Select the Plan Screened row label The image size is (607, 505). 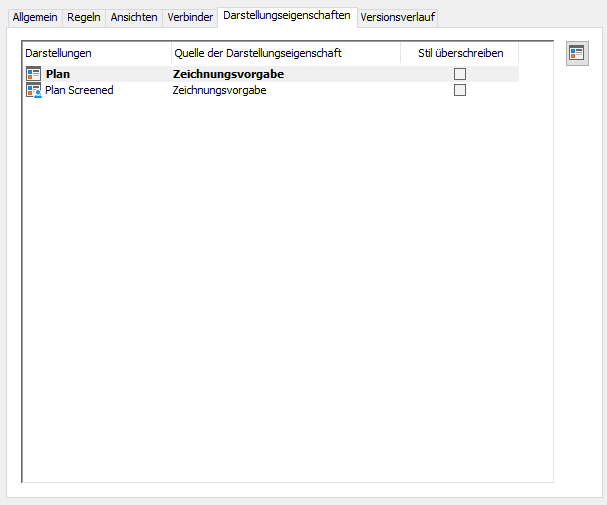[79, 90]
